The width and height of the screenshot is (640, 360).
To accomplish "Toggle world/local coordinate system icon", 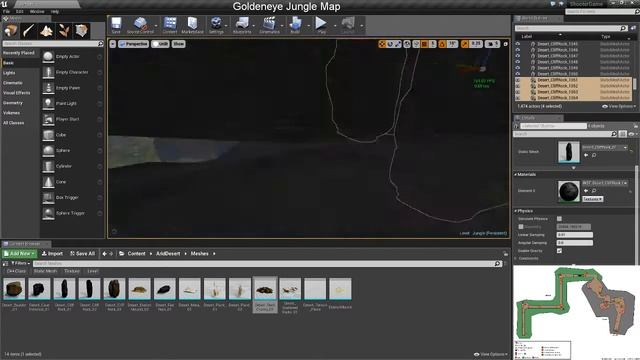I will 407,44.
